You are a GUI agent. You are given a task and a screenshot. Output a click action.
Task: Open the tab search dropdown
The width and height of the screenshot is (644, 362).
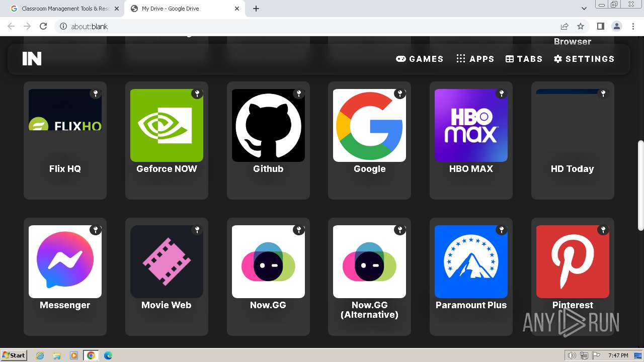[x=584, y=9]
